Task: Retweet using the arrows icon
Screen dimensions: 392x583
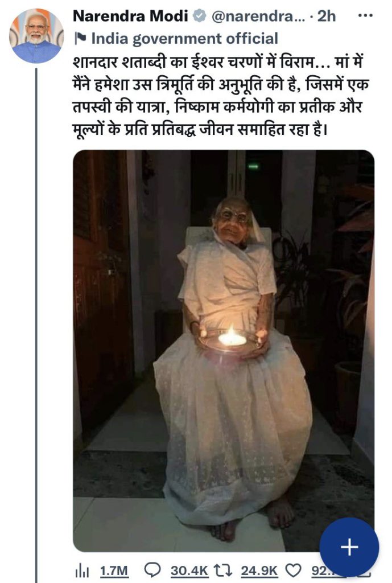Action: click(x=223, y=570)
